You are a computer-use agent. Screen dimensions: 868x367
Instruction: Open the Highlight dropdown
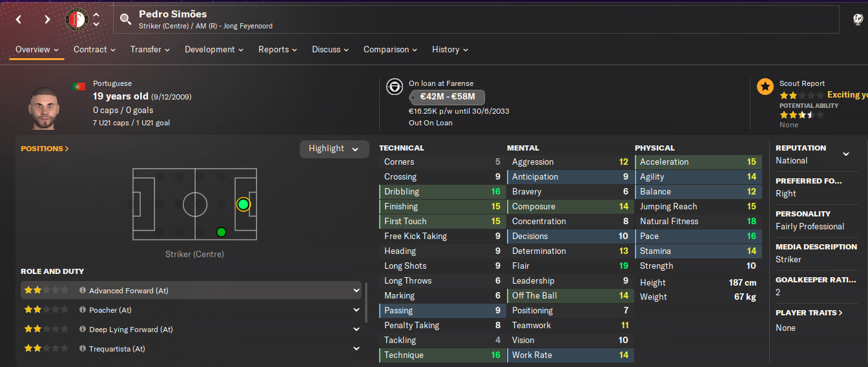click(x=334, y=149)
